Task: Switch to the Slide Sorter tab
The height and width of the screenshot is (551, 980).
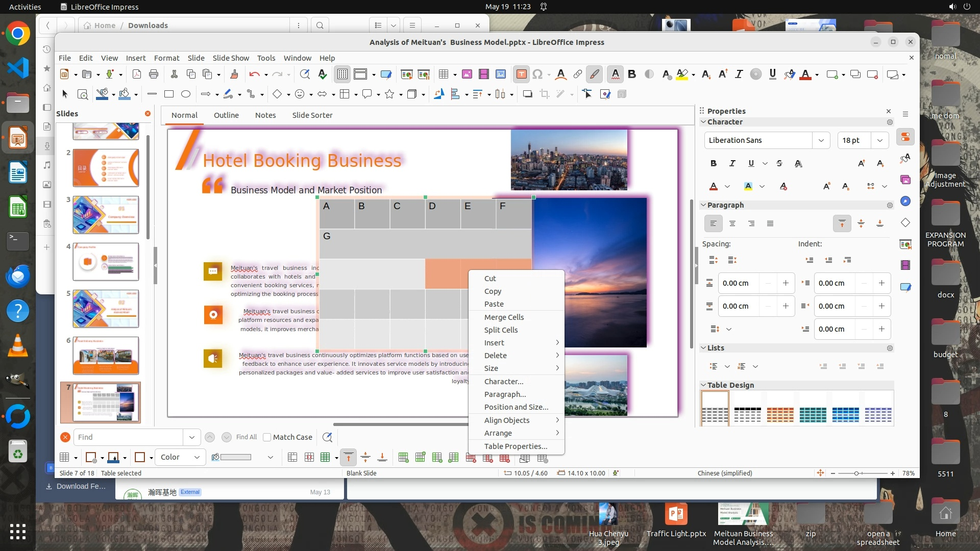Action: pos(312,115)
